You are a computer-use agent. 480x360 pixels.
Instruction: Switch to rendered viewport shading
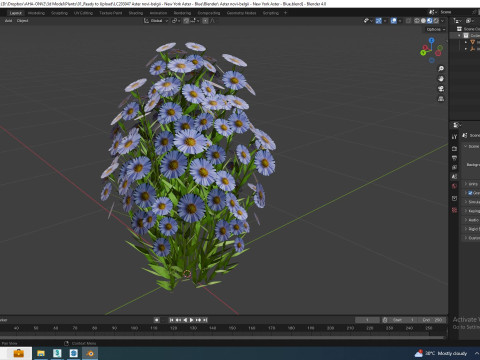click(436, 21)
